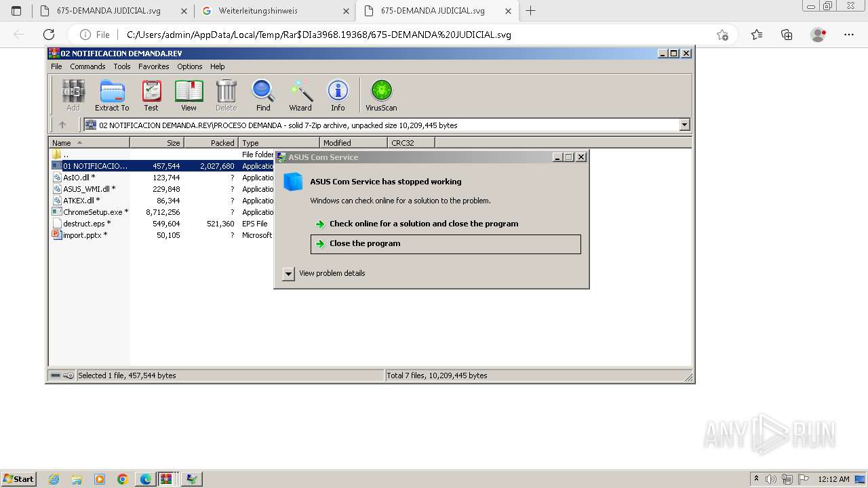868x488 pixels.
Task: Open the tab actions menu icon
Action: click(16, 11)
